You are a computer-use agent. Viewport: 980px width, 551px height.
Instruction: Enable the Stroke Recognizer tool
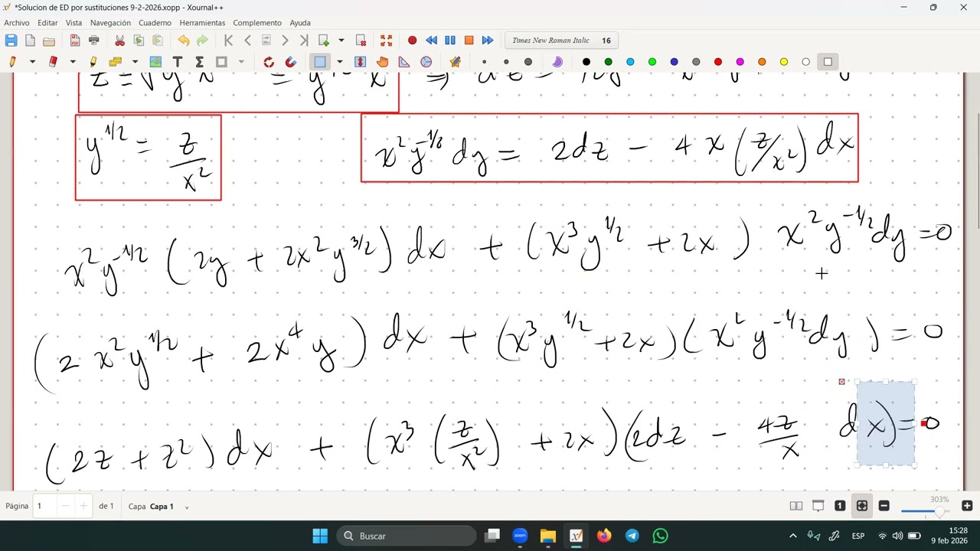coord(269,62)
